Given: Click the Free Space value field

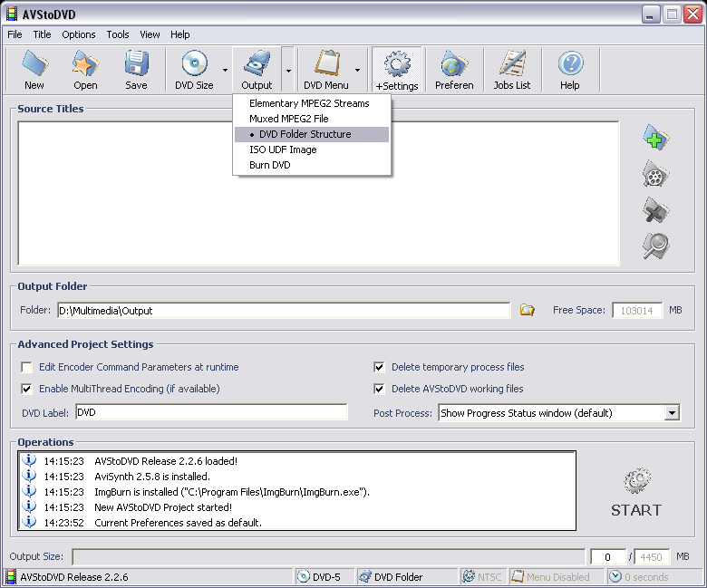Looking at the screenshot, I should click(636, 311).
